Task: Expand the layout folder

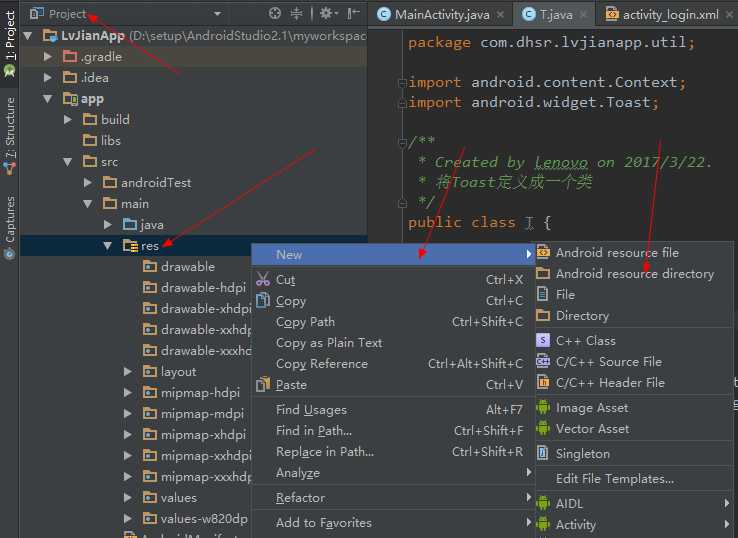Action: (128, 371)
